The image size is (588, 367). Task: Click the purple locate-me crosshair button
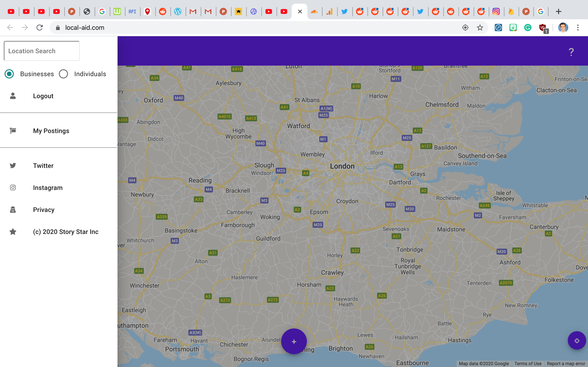click(577, 341)
